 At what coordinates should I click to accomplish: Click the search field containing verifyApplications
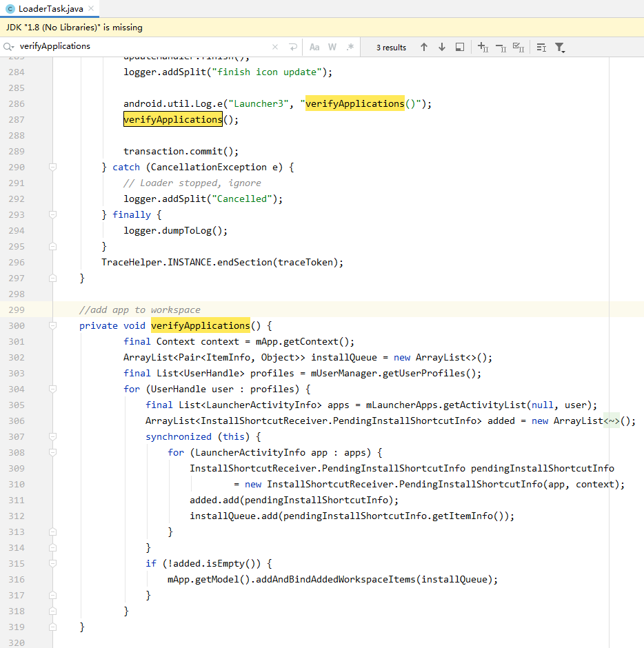141,46
